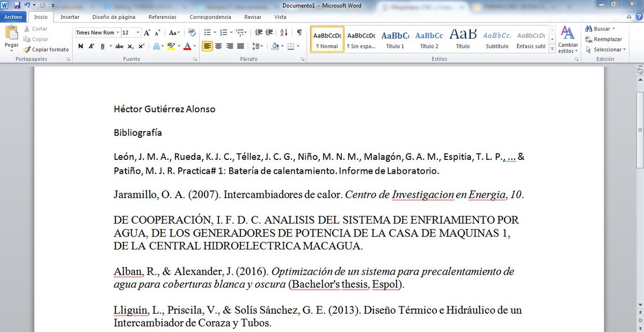The height and width of the screenshot is (332, 644).
Task: Switch to the Vista tab
Action: coord(280,17)
